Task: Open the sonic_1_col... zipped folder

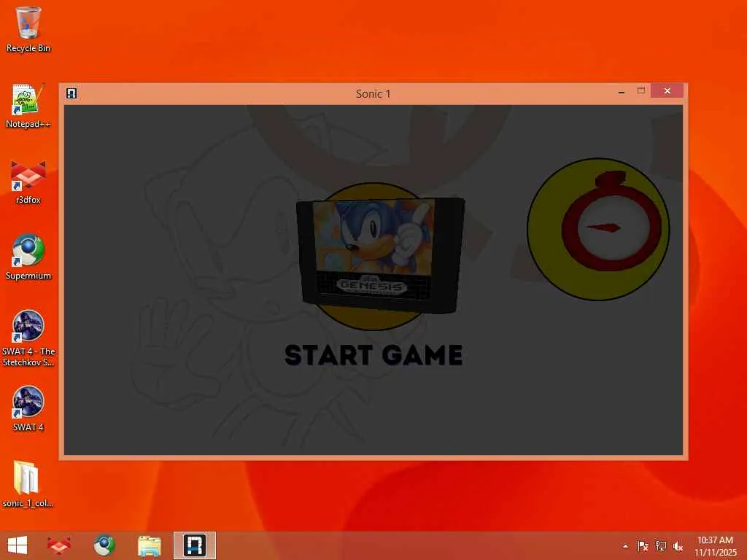Action: pos(28,484)
